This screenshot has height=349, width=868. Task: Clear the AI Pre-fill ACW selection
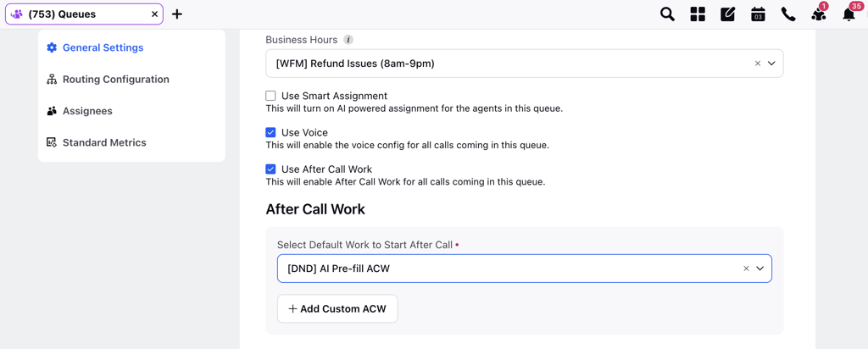click(x=746, y=269)
